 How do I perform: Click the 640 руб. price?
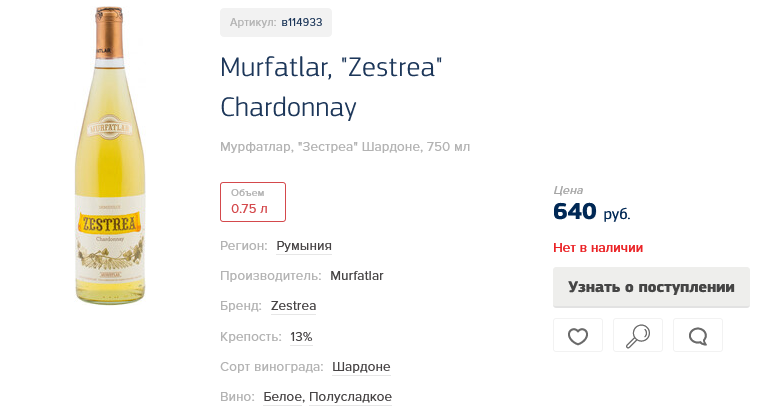(x=591, y=212)
